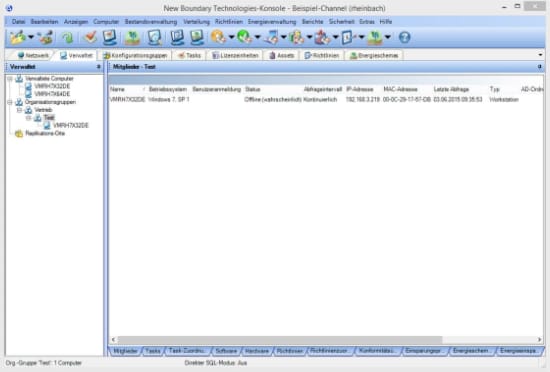550x372 pixels.
Task: Switch to the Konfigurationsgruppen tab
Action: [136, 55]
